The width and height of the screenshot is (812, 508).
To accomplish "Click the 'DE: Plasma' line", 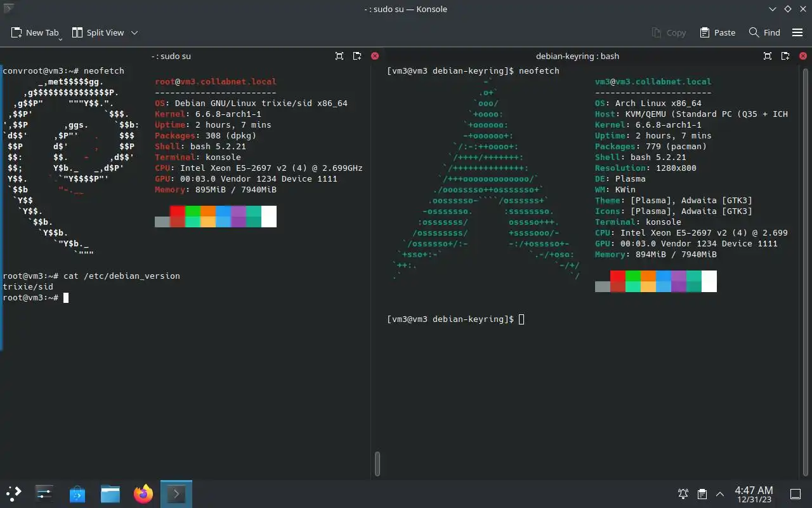I will coord(620,178).
